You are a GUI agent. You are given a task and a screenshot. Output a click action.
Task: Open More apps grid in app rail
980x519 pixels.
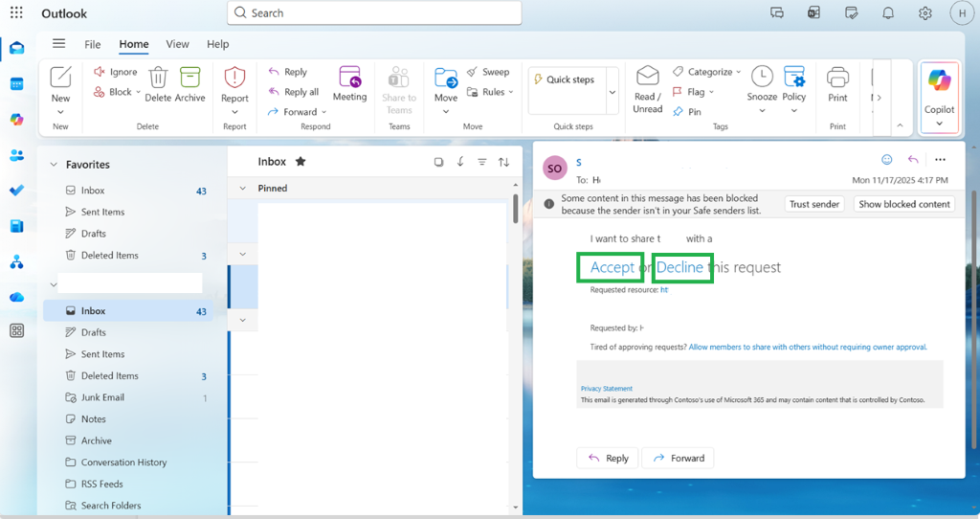(17, 330)
